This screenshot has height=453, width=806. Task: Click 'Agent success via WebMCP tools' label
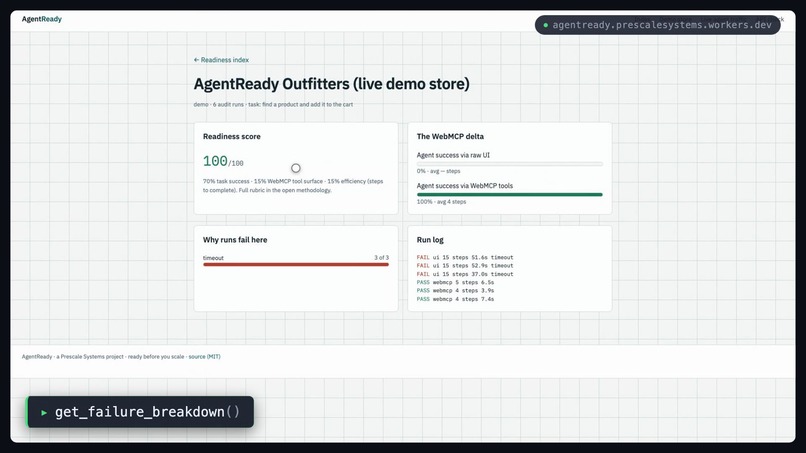[x=465, y=186]
